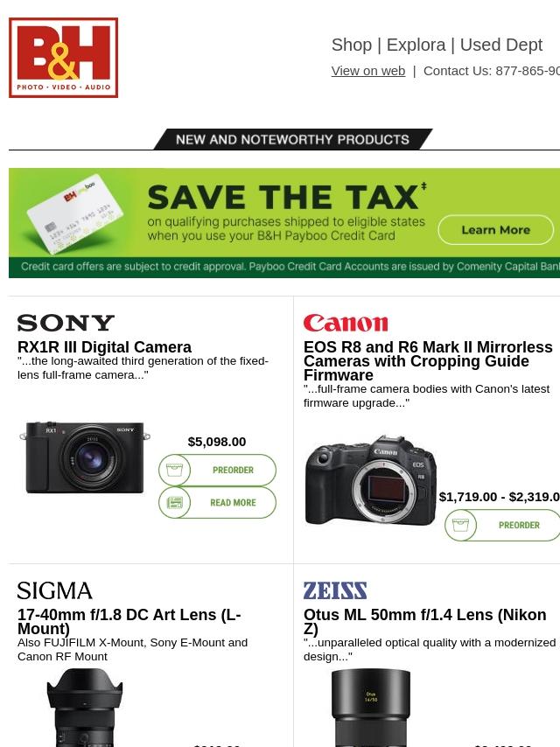Open the Explora link in header
The width and height of the screenshot is (560, 747).
tap(416, 45)
